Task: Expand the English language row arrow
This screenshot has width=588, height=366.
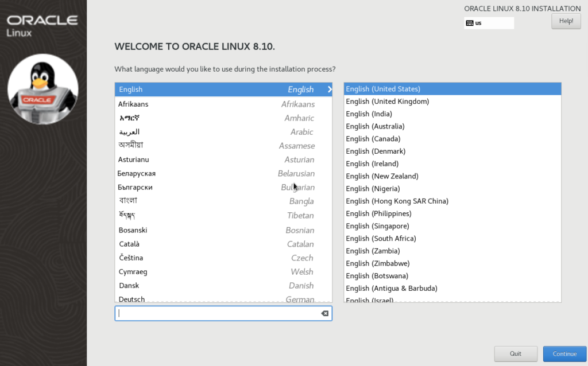Action: point(329,89)
